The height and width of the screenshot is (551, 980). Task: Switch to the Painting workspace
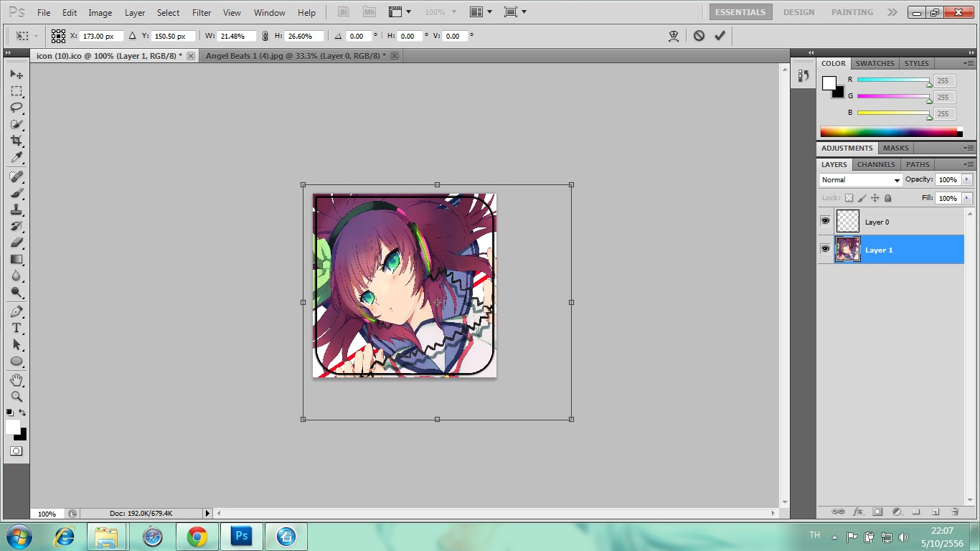tap(852, 12)
